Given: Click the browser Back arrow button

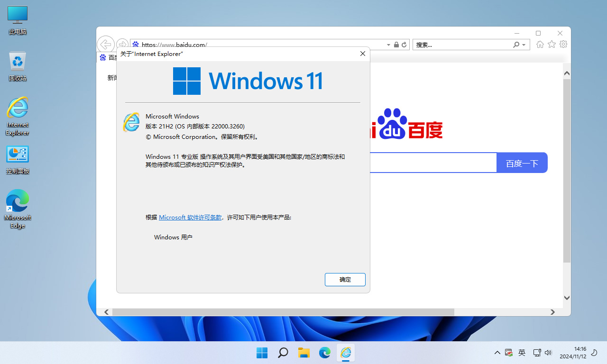Looking at the screenshot, I should click(105, 45).
